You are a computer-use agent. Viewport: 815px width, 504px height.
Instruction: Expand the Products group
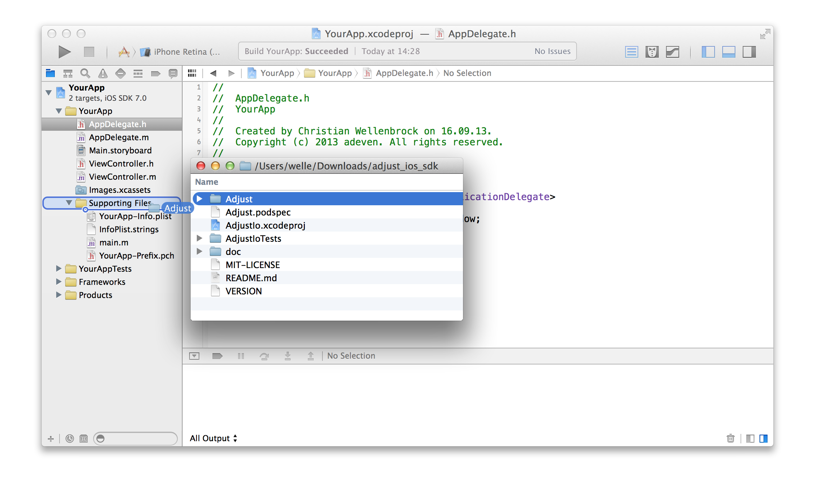coord(59,295)
